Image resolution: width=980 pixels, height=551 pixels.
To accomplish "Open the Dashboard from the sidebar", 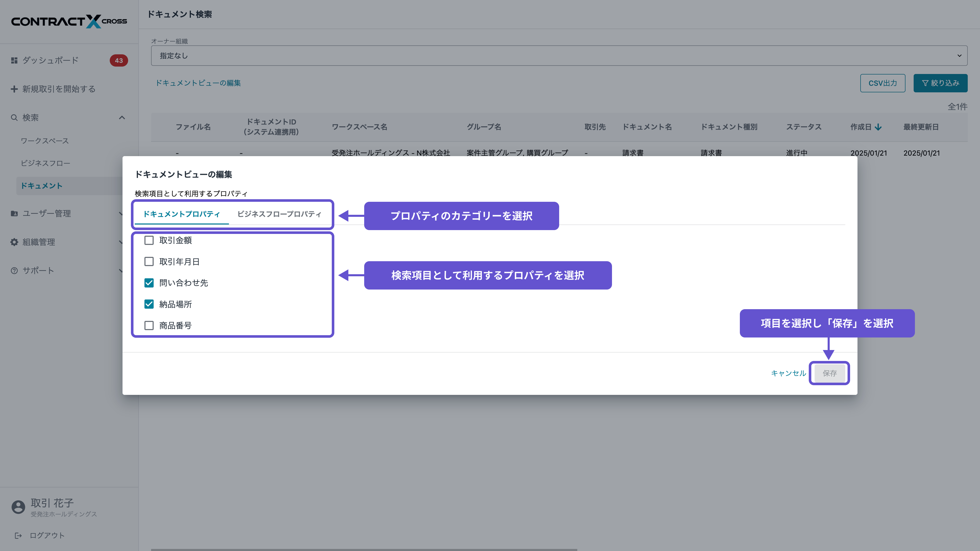I will coord(50,60).
